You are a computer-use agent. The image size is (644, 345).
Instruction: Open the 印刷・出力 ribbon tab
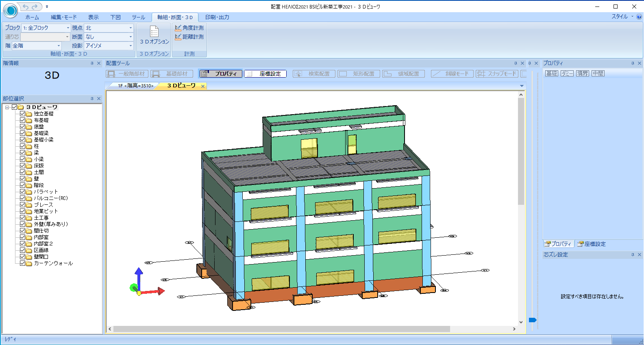217,17
